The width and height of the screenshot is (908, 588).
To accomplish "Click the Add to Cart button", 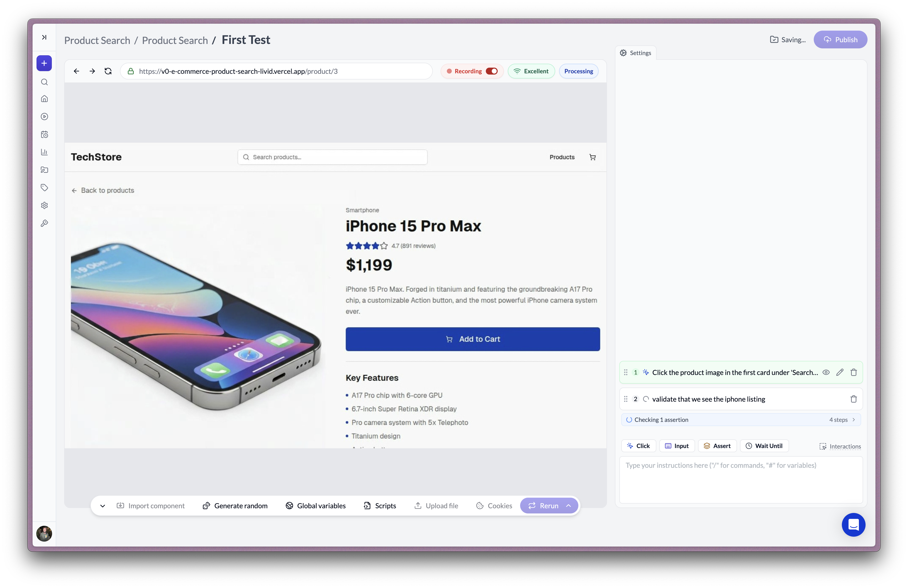I will [x=472, y=339].
